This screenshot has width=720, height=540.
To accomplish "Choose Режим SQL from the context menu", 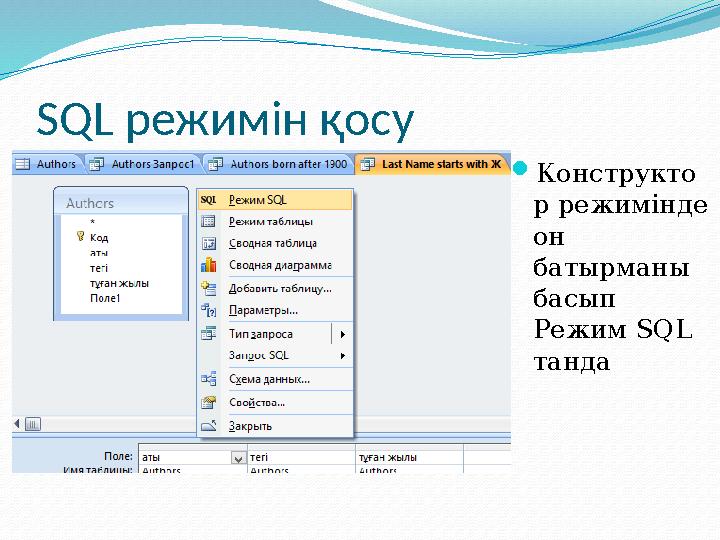I will (x=276, y=200).
